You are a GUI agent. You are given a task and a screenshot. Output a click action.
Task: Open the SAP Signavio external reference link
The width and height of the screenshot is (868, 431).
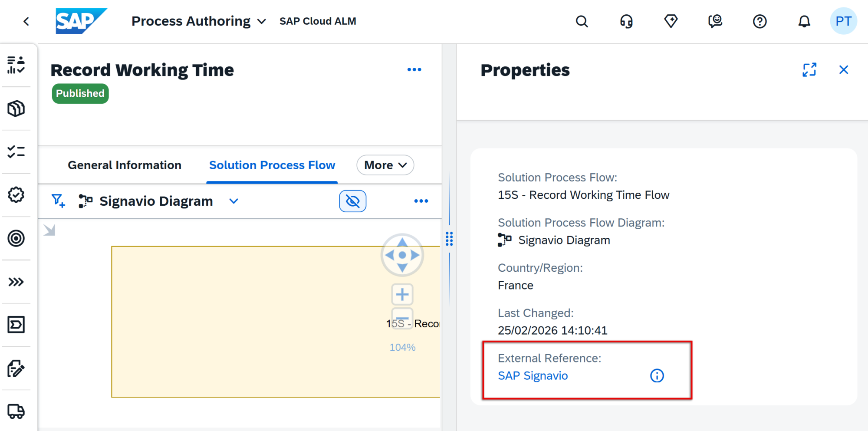[533, 375]
